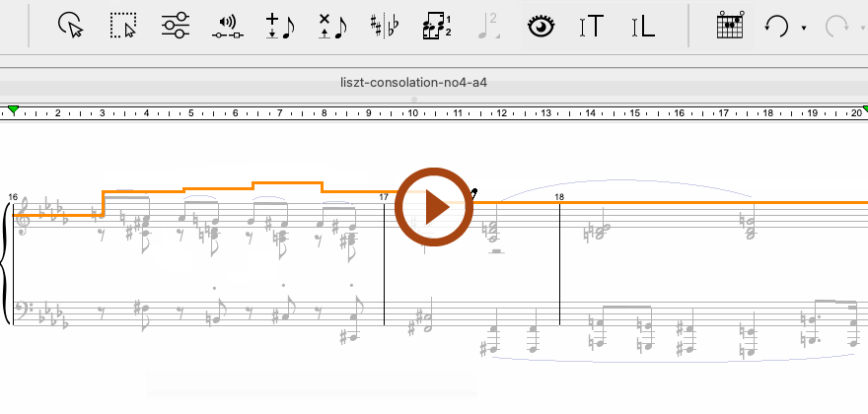Open the guitar chord diagram tool

[728, 27]
